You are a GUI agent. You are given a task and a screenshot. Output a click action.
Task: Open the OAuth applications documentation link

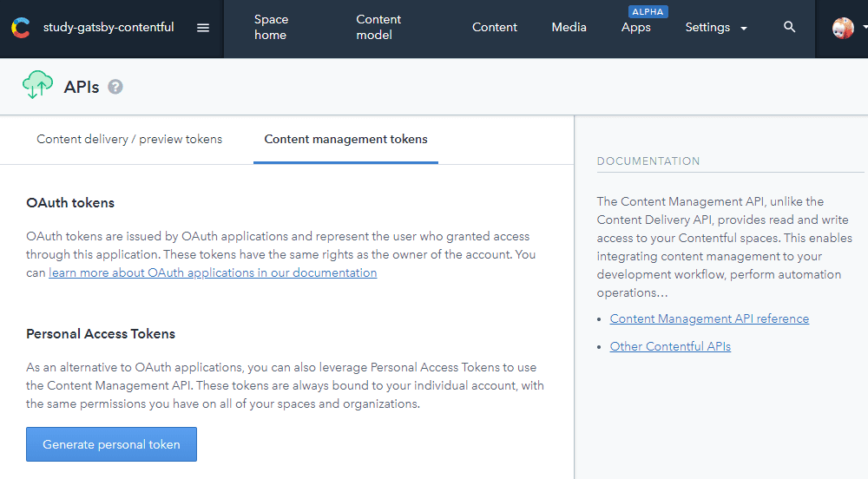[x=213, y=272]
